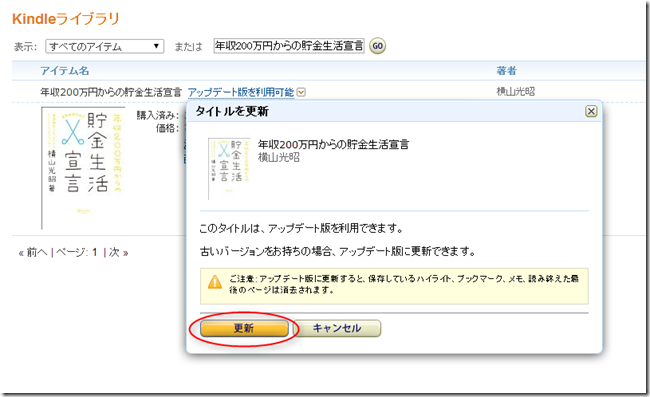
Task: Click the search field with the book title
Action: [x=289, y=46]
